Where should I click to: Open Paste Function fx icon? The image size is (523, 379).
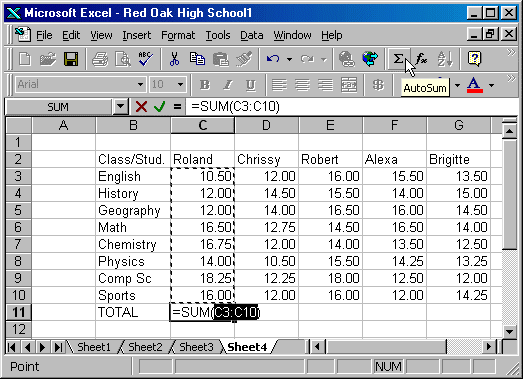point(421,59)
